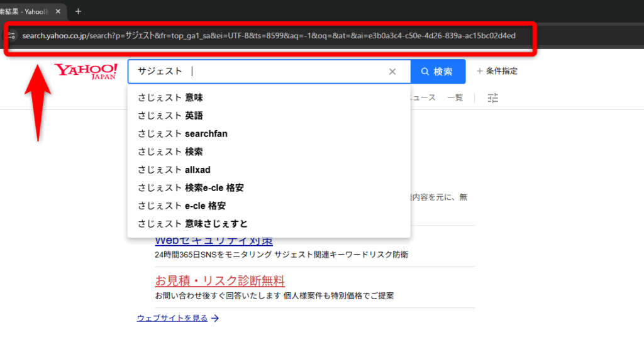Choose suggestion さじぇスト e-cle 格安
This screenshot has height=347, width=644.
[x=269, y=206]
